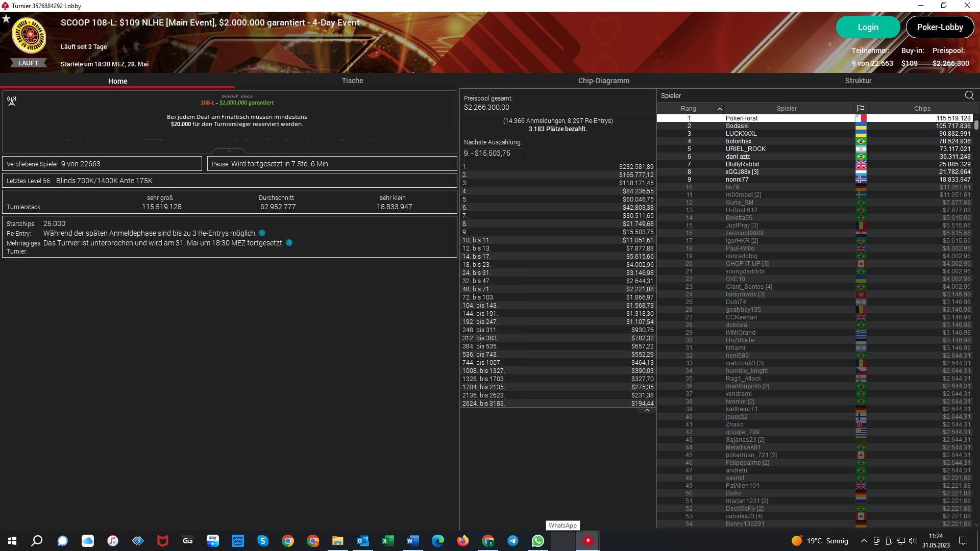The height and width of the screenshot is (551, 980).
Task: Open the volume control in system tray
Action: (x=913, y=541)
